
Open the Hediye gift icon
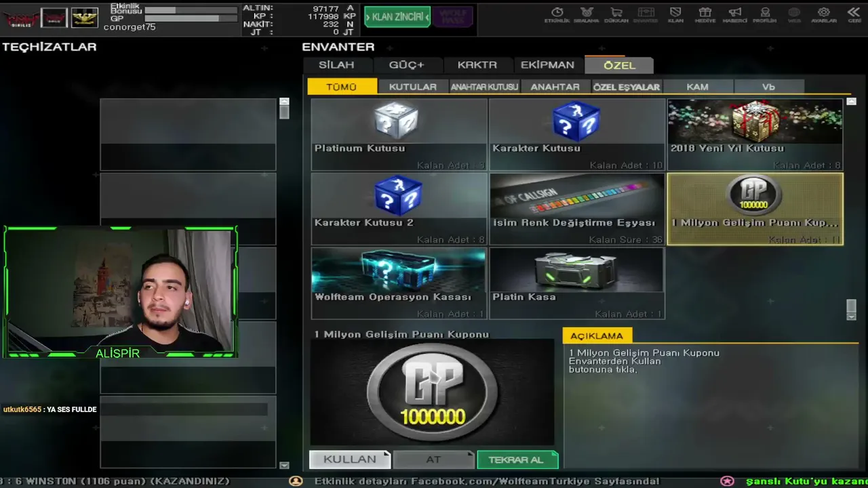click(705, 15)
